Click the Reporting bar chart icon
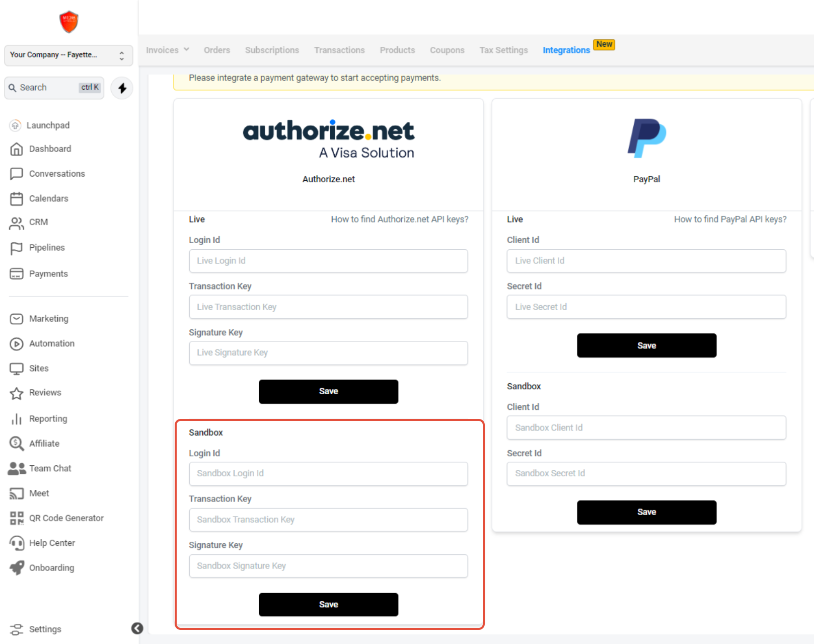The image size is (814, 644). click(17, 419)
